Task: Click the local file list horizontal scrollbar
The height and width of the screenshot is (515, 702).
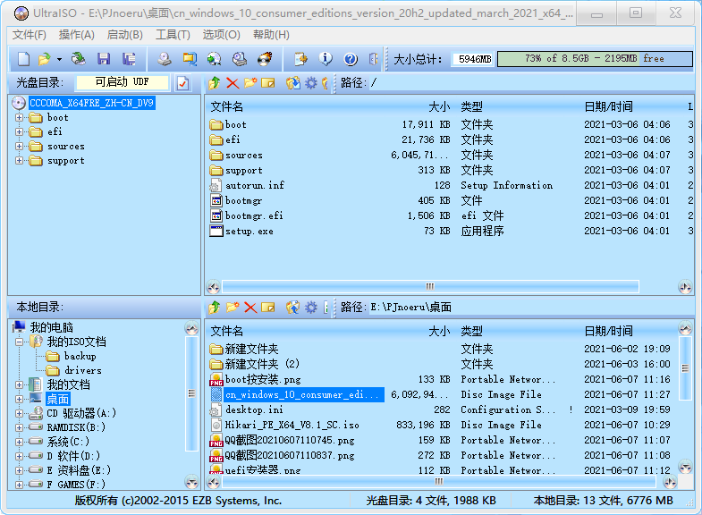Action: [439, 481]
